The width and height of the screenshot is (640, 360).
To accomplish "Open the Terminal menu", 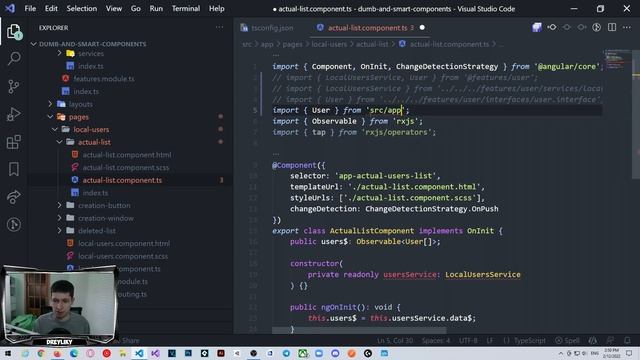I will click(x=186, y=8).
